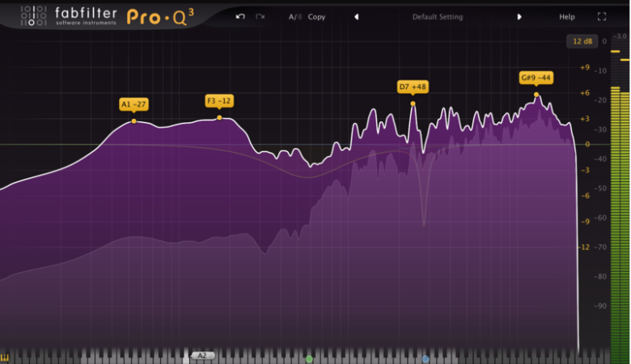Click the -90 analyzer scale label
Viewport: 631px width, 364px height.
pos(600,306)
